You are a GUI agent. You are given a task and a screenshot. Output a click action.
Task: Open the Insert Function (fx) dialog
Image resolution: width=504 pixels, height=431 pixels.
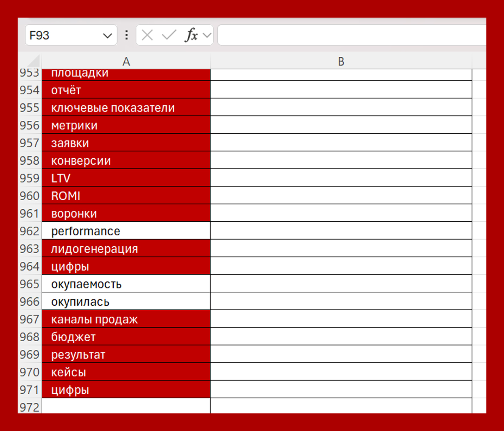coord(191,35)
